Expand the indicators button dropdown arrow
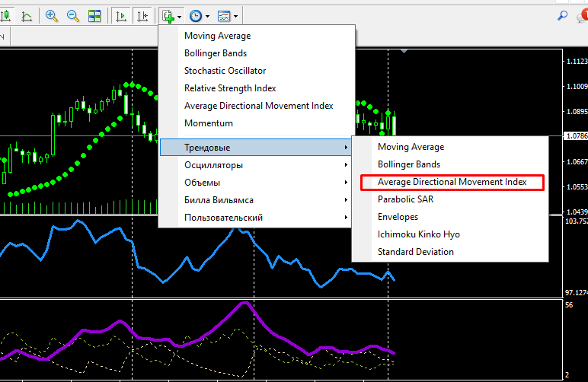This screenshot has width=588, height=382. point(179,17)
